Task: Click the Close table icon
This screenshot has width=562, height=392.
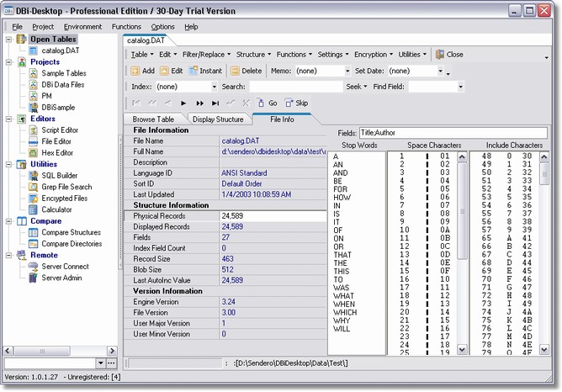Action: (x=440, y=55)
